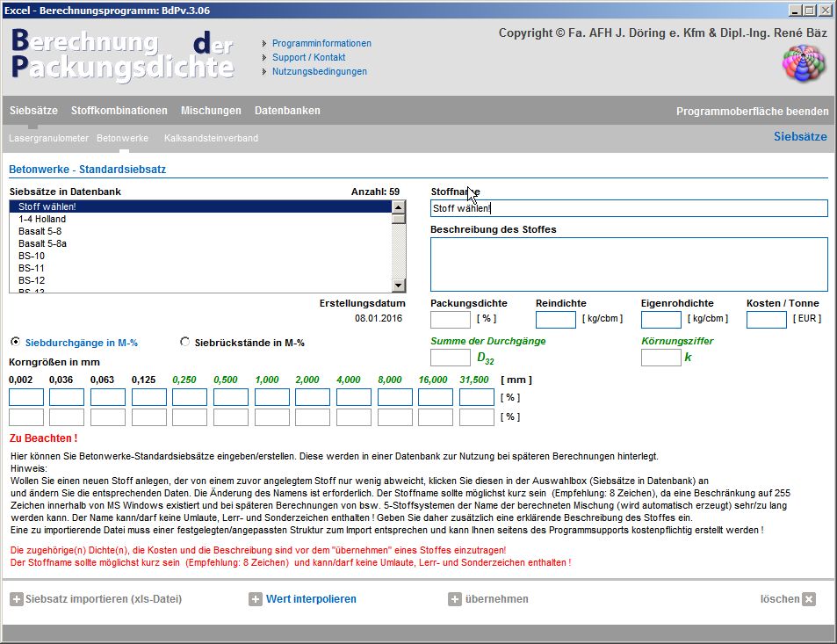Click upper input under 0,250 mm
The width and height of the screenshot is (837, 644).
[190, 397]
